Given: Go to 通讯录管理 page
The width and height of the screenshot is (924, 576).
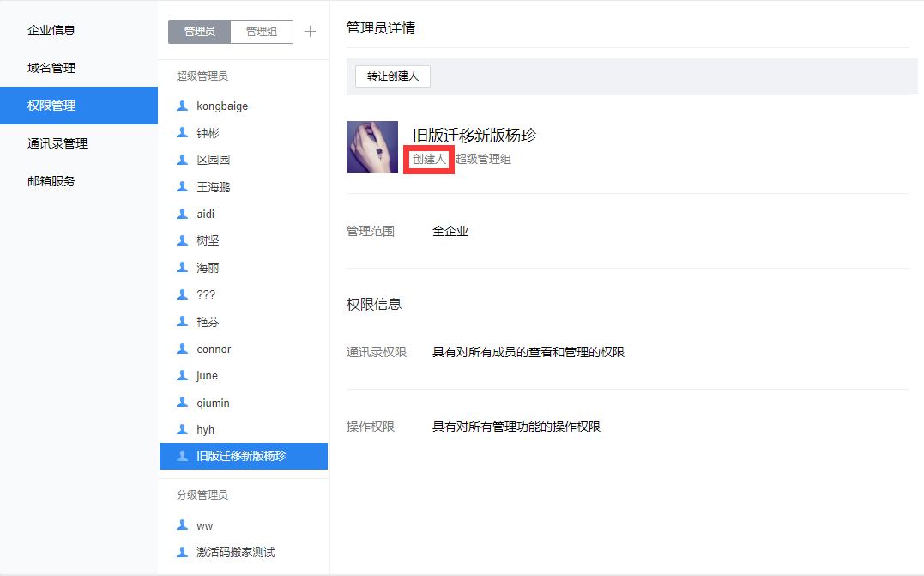Looking at the screenshot, I should (x=57, y=143).
